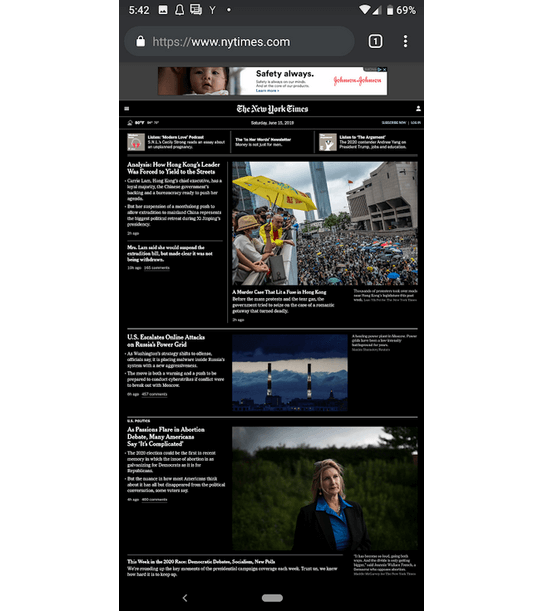Click Learn more in the Safety always ad
The image size is (539, 611).
[267, 91]
